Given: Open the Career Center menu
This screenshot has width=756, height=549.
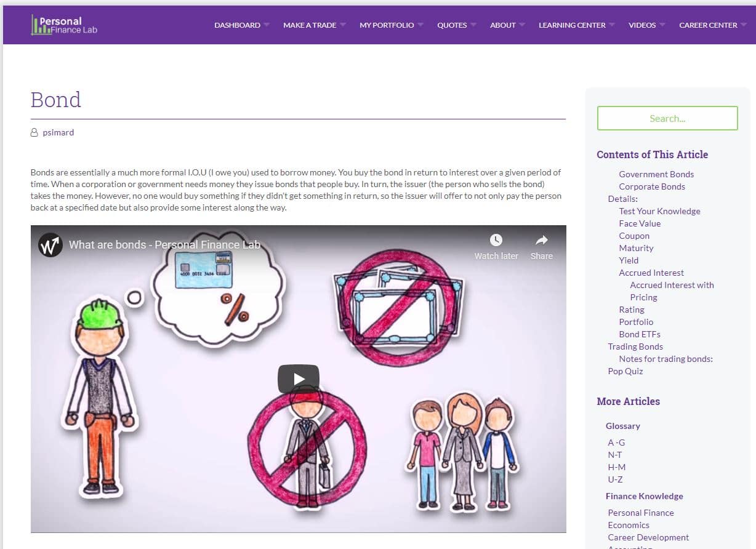Looking at the screenshot, I should coord(708,25).
